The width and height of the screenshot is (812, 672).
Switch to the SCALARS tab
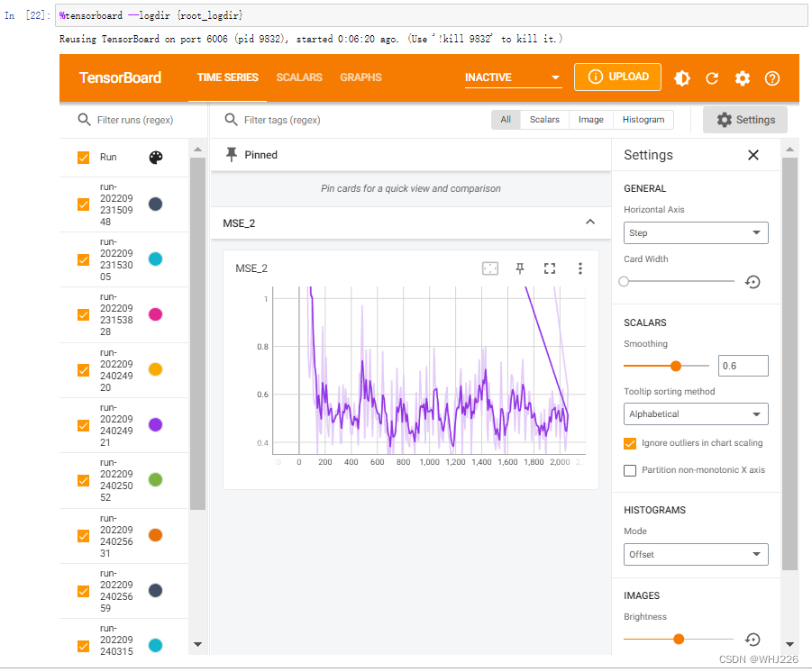coord(299,77)
